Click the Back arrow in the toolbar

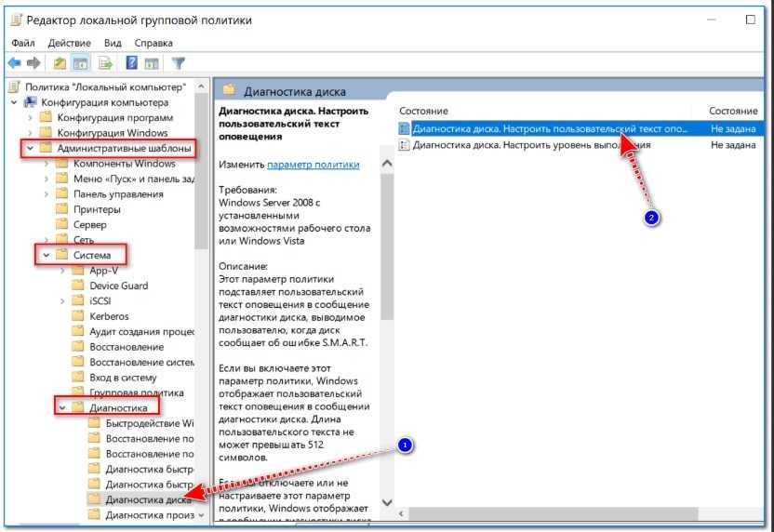pyautogui.click(x=15, y=63)
